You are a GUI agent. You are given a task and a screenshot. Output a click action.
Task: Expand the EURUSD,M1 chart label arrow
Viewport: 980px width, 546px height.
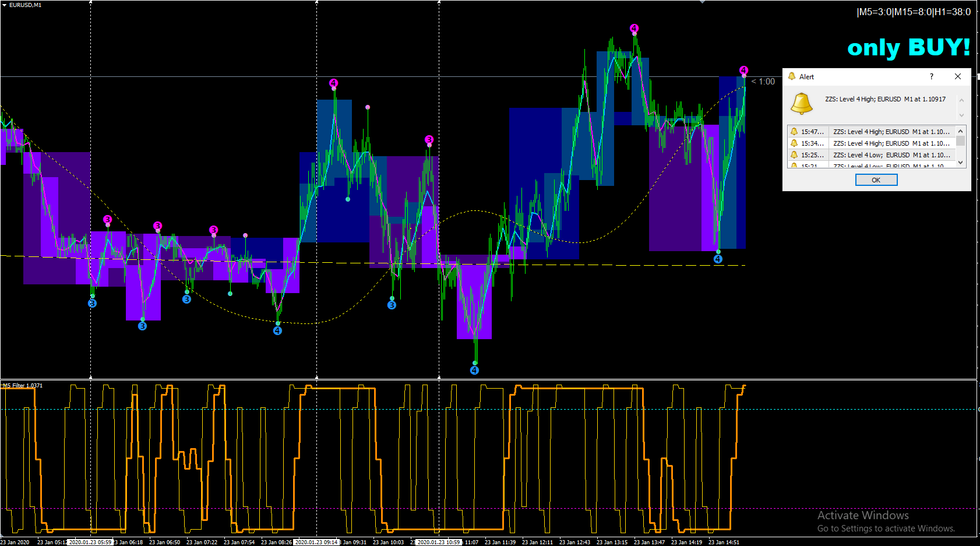[5, 5]
